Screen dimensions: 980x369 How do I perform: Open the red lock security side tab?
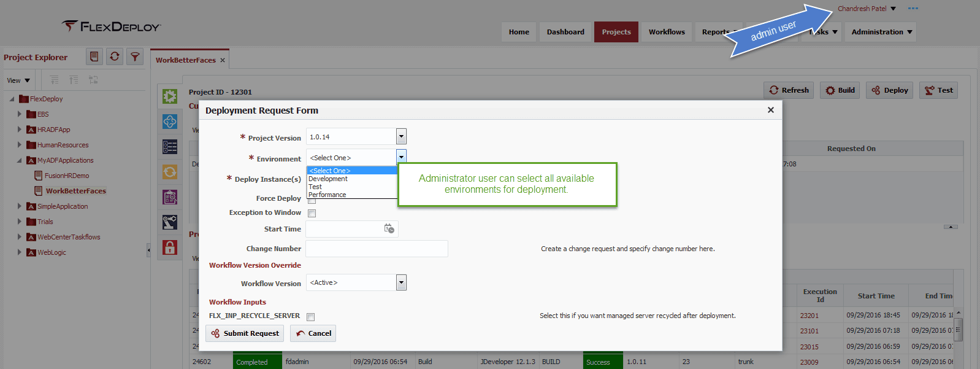point(170,247)
